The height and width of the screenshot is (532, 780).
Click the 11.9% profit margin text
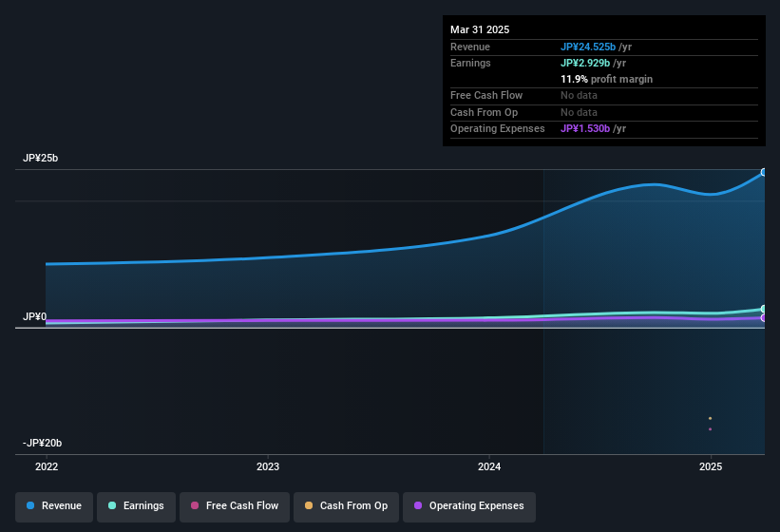(x=606, y=79)
